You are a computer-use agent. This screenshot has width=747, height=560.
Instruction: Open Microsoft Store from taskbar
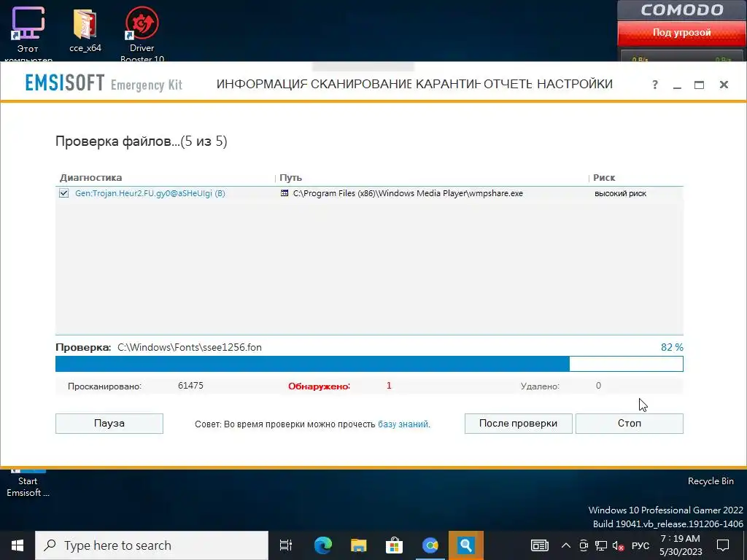click(x=394, y=545)
